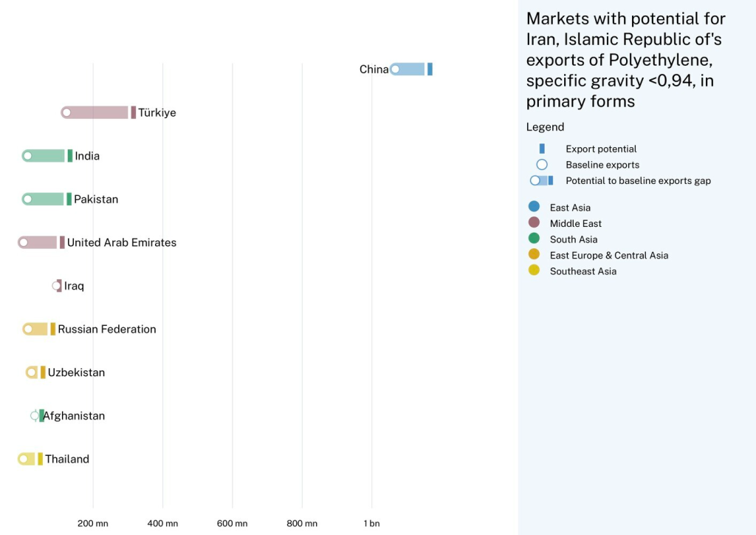
Task: Click the Iraq country label
Action: pos(74,286)
